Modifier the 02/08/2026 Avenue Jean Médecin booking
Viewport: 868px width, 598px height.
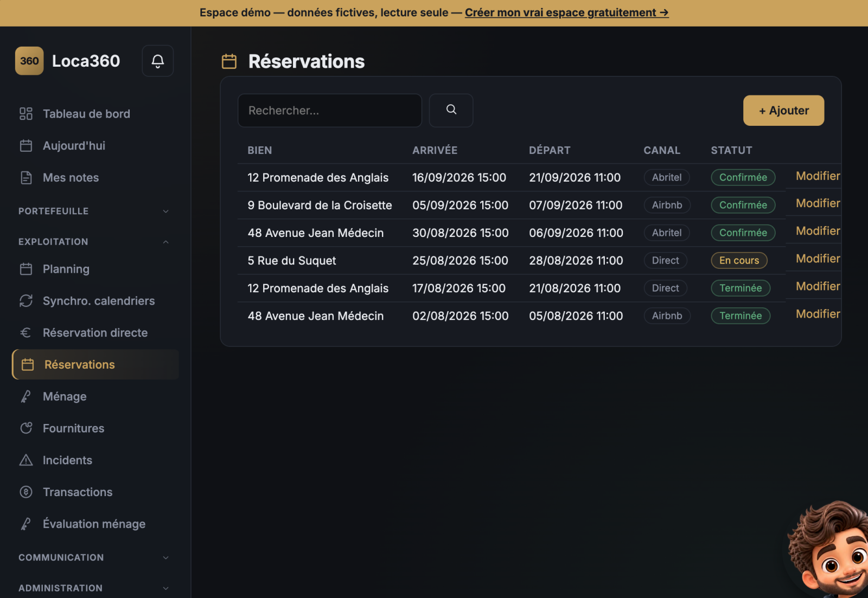[x=818, y=314]
